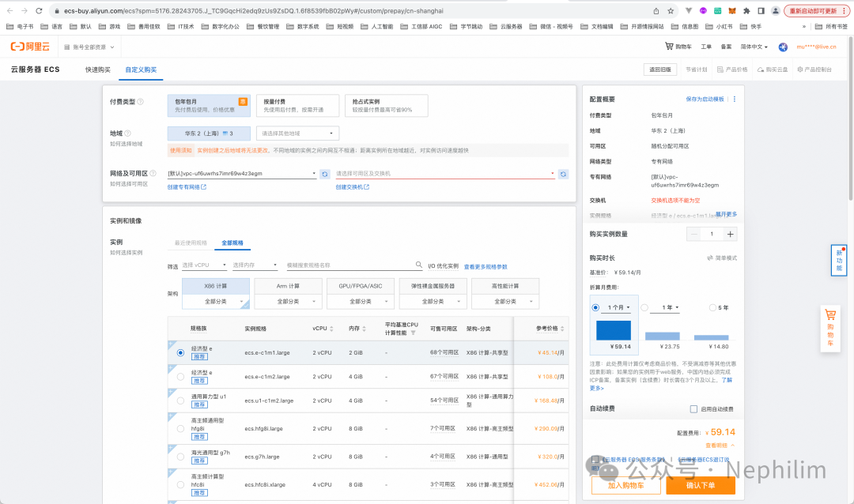Select the ecs.hfc8i.xlarge radio button
The height and width of the screenshot is (504, 854).
(180, 484)
